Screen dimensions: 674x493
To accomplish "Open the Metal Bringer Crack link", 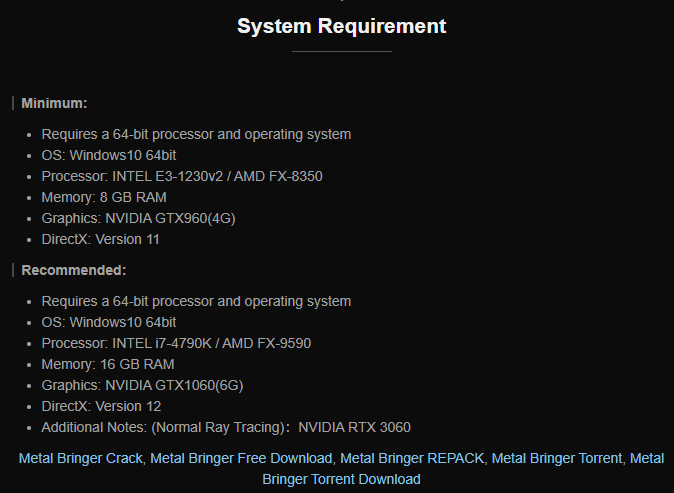I will pos(81,458).
